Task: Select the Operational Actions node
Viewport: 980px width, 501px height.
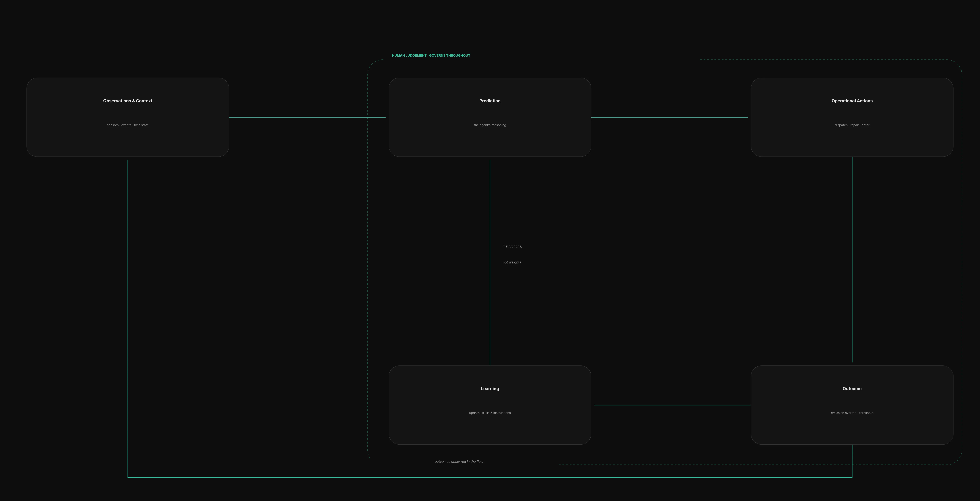Action: [852, 117]
